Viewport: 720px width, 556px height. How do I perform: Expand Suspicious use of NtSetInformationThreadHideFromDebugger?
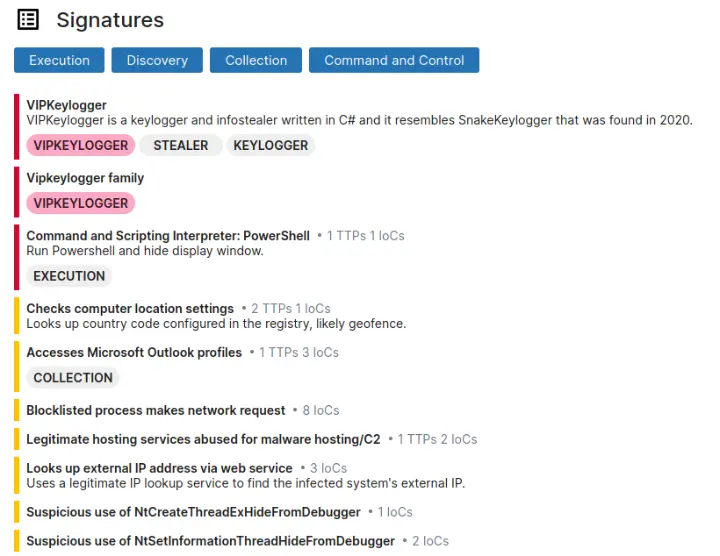[210, 541]
